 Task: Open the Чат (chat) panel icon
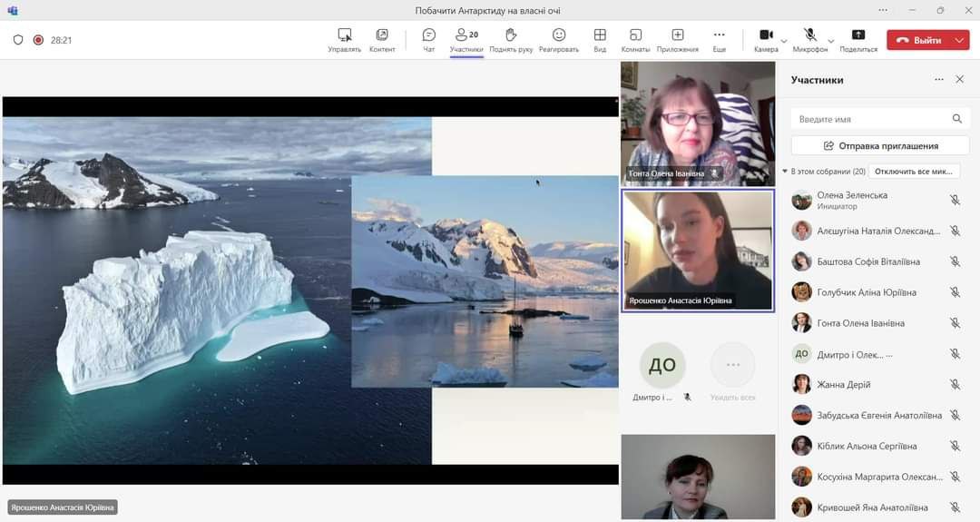[x=429, y=35]
